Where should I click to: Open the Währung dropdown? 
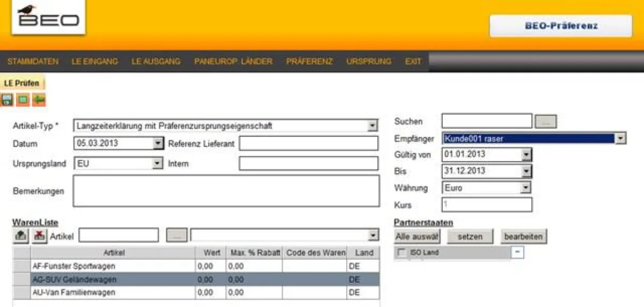[x=526, y=188]
